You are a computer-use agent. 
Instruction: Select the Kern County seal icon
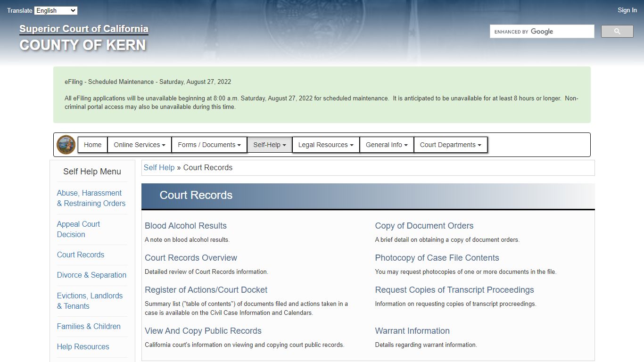66,144
